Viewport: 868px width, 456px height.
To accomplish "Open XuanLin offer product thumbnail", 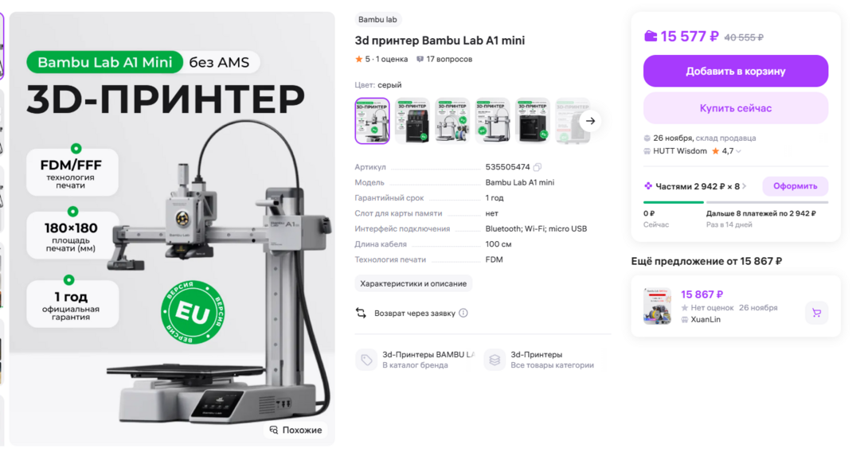I will pos(657,306).
